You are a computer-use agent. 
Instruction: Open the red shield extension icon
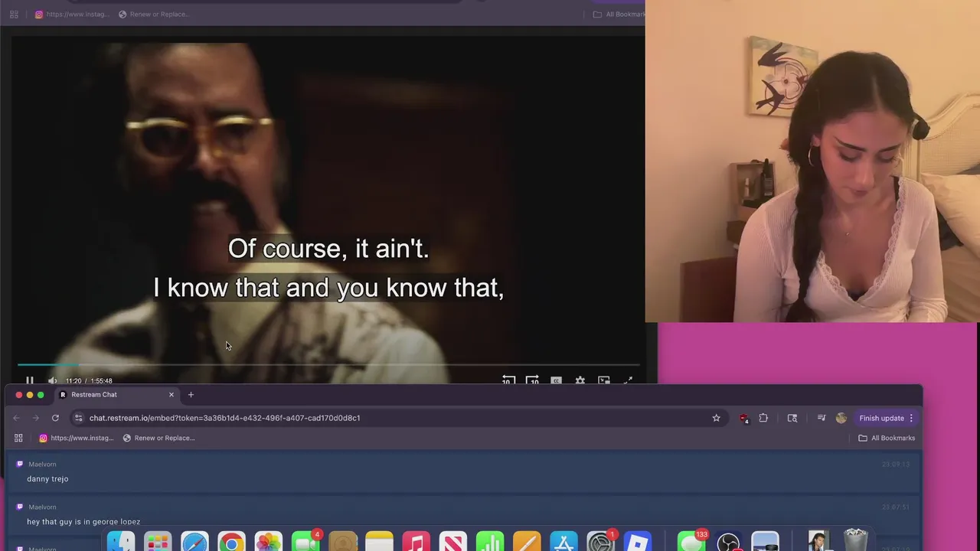point(743,418)
